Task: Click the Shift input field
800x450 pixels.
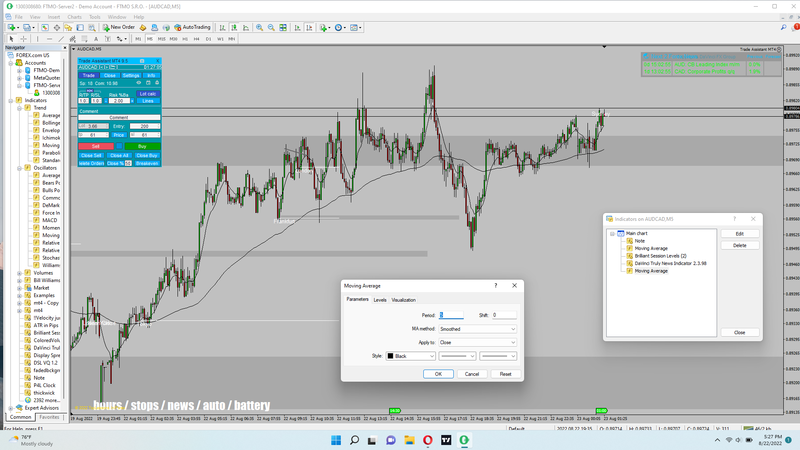Action: 504,315
